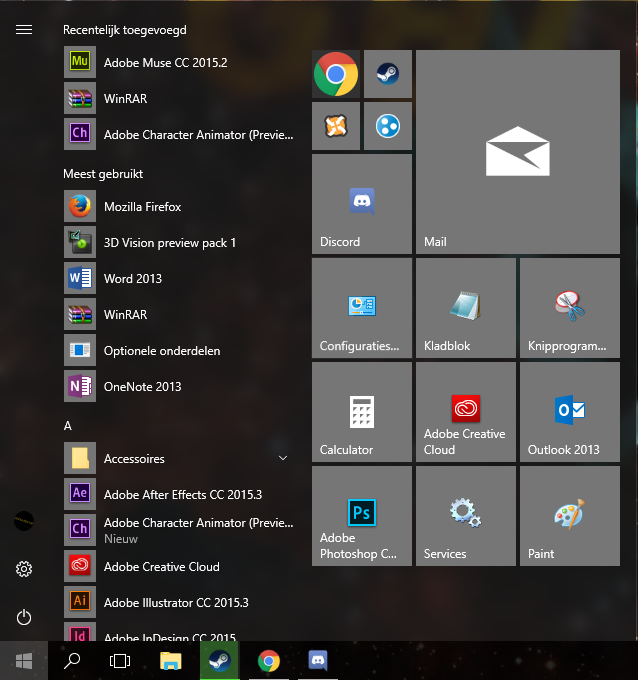This screenshot has height=680, width=638.
Task: Expand the Accessoires folder
Action: pos(180,458)
